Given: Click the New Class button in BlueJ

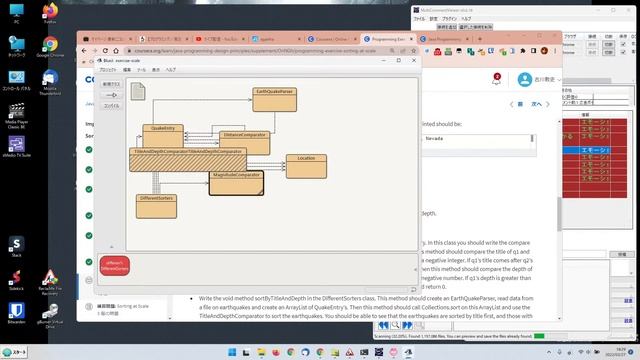Looking at the screenshot, I should pos(111,84).
